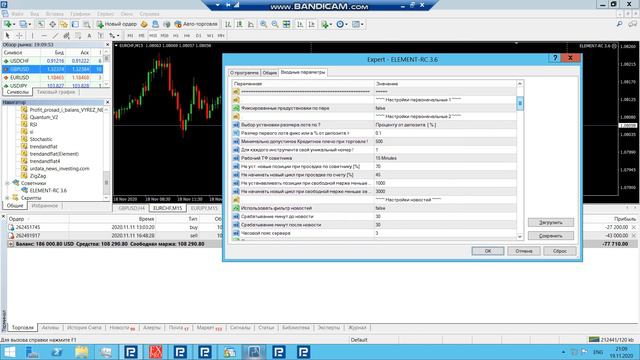This screenshot has width=640, height=360.
Task: Expand the Скрипты tree node
Action: pos(7,198)
